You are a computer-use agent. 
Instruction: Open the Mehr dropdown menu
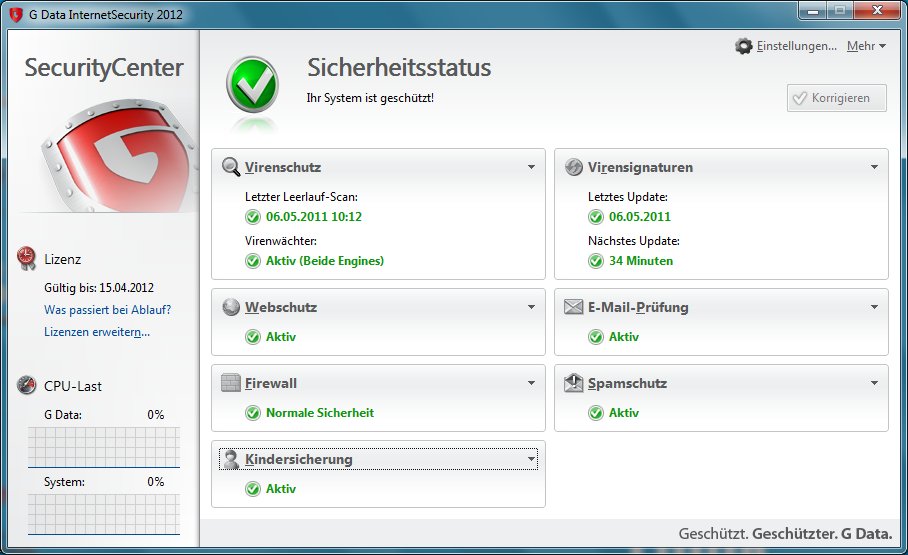tap(866, 46)
